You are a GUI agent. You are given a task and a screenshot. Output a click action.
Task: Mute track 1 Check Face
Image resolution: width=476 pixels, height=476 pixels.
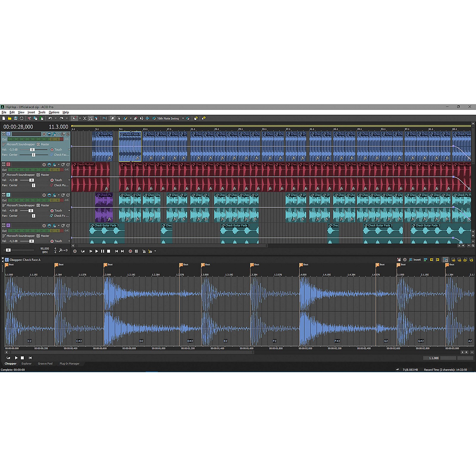(63, 134)
